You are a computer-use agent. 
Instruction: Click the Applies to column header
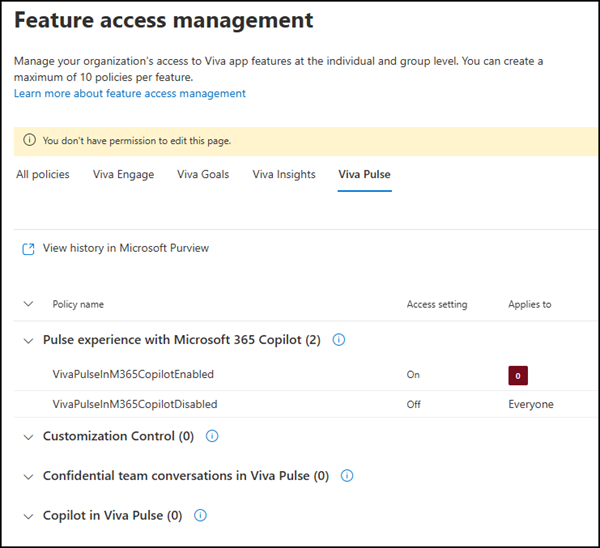pos(530,304)
